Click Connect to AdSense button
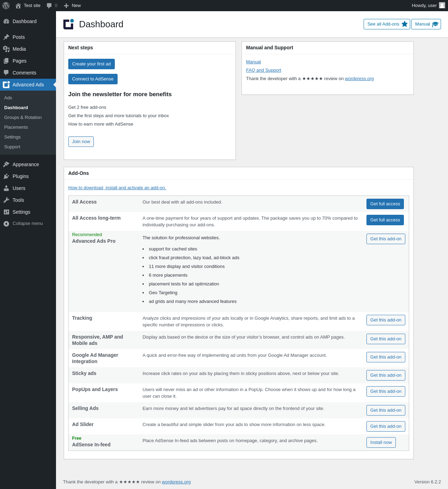Image resolution: width=448 pixels, height=489 pixels. tap(93, 79)
